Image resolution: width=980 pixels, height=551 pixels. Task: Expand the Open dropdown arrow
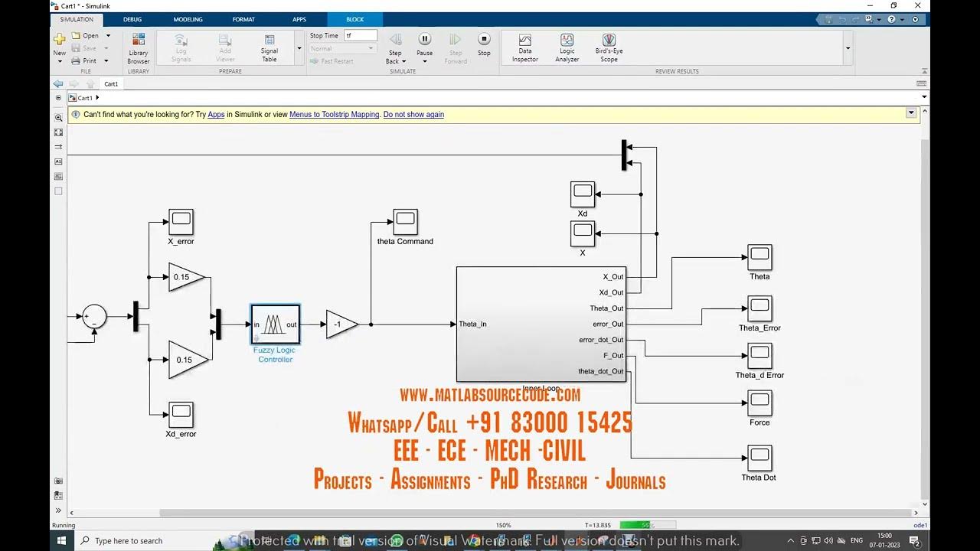(x=108, y=35)
